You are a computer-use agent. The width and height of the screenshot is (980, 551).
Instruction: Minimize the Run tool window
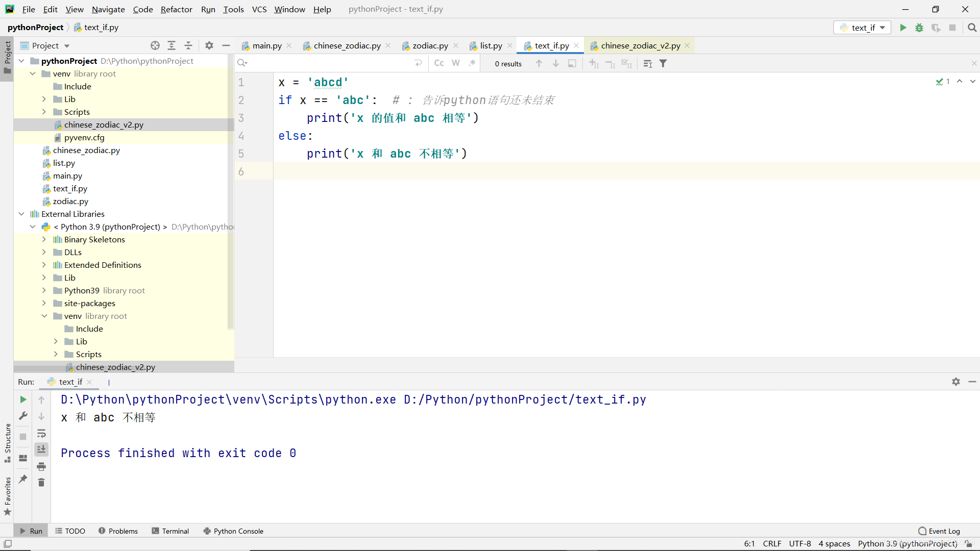[972, 382]
